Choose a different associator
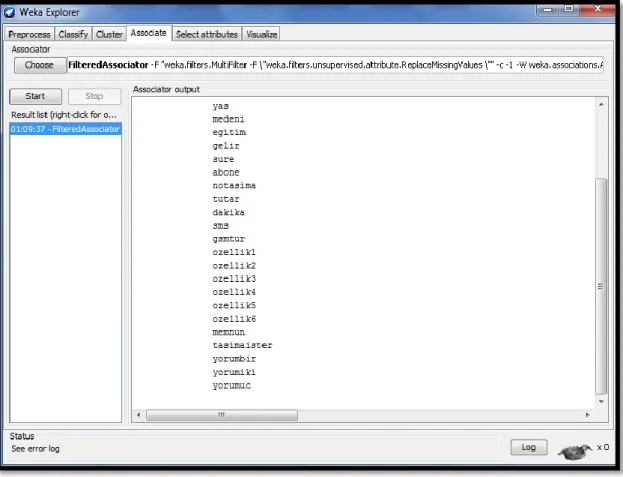 (x=39, y=65)
